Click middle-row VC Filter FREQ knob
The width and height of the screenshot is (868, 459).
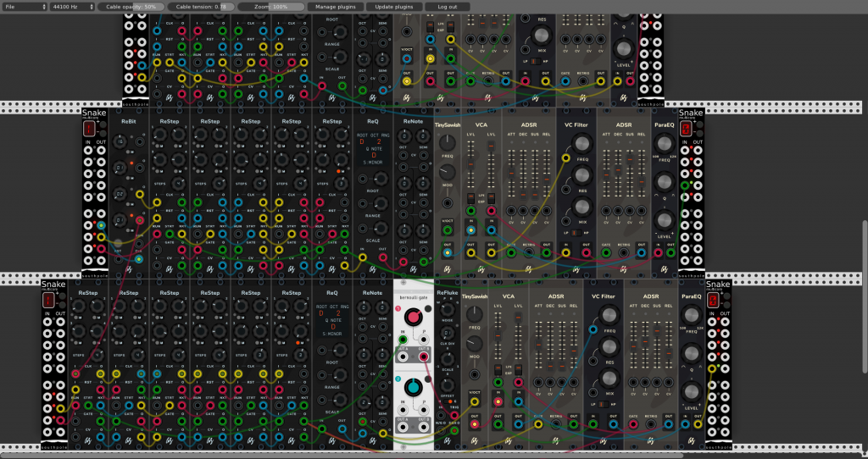tap(581, 144)
